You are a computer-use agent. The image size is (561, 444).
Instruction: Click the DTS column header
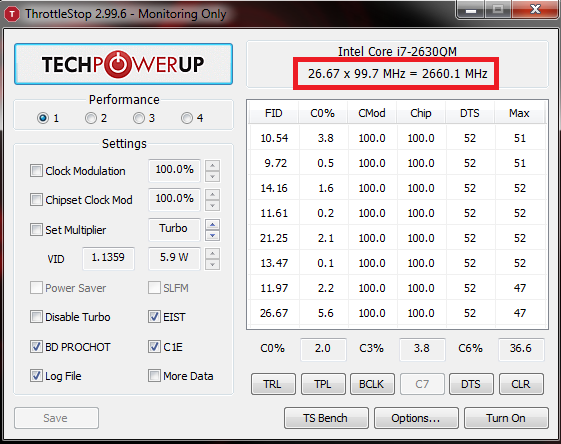(470, 113)
